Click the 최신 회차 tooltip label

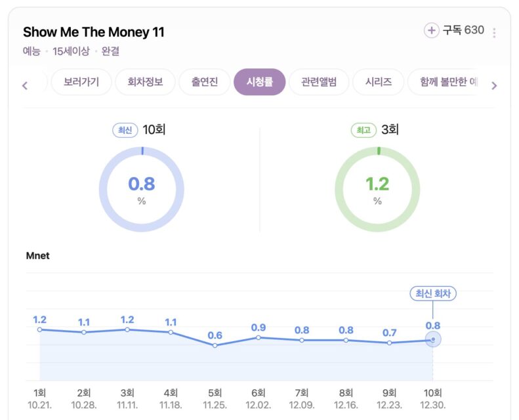(432, 293)
